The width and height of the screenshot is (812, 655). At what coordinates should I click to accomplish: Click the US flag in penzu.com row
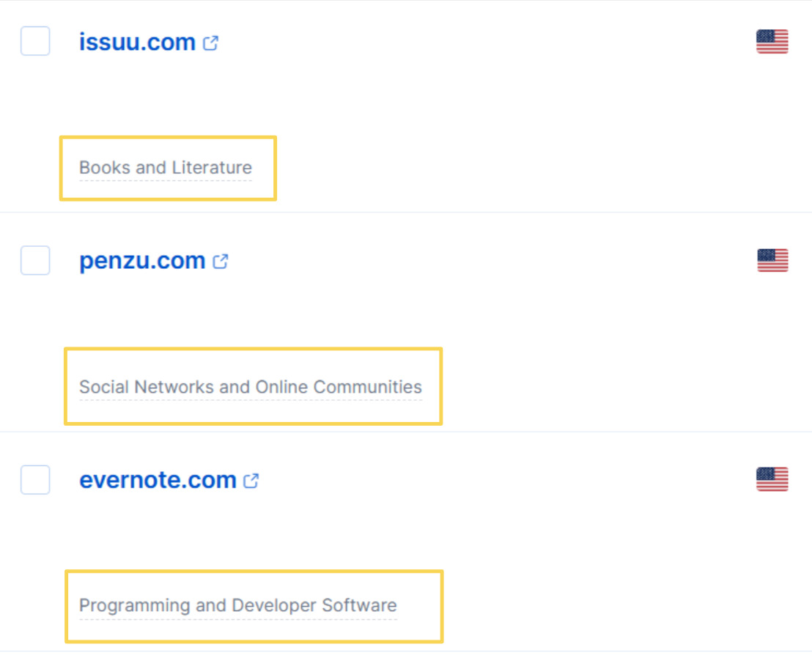click(x=772, y=260)
